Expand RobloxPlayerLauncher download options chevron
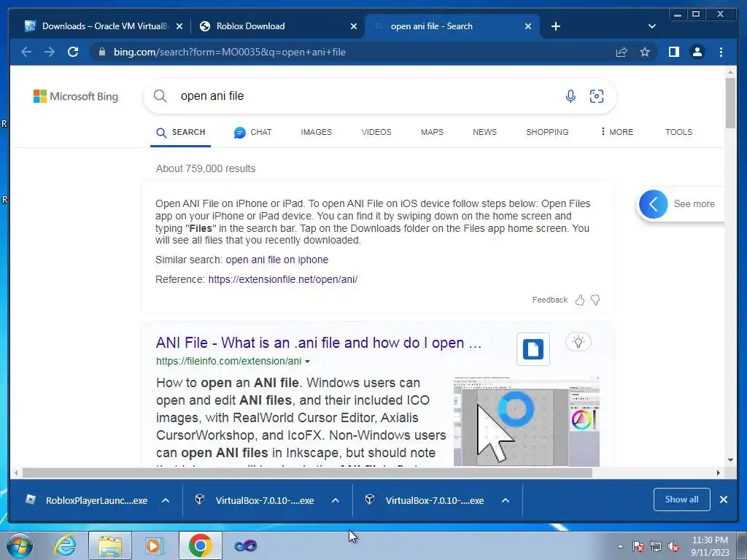The image size is (747, 560). click(x=166, y=500)
